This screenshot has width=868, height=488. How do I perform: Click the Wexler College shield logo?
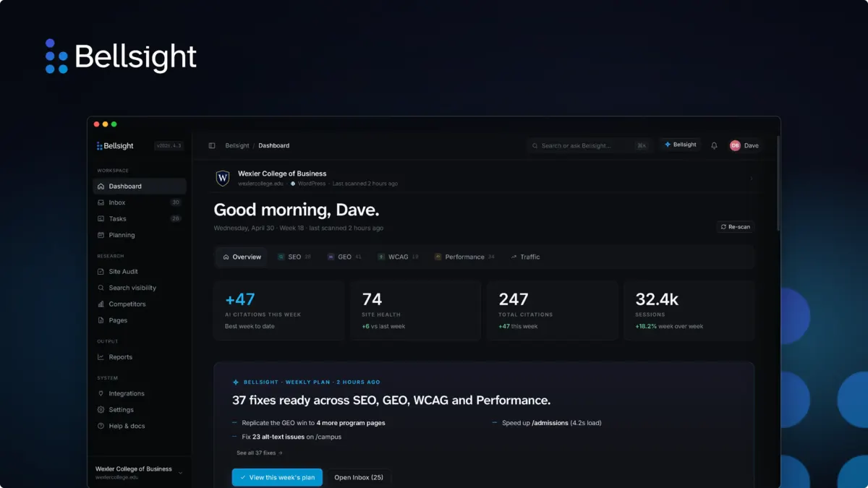(x=223, y=178)
